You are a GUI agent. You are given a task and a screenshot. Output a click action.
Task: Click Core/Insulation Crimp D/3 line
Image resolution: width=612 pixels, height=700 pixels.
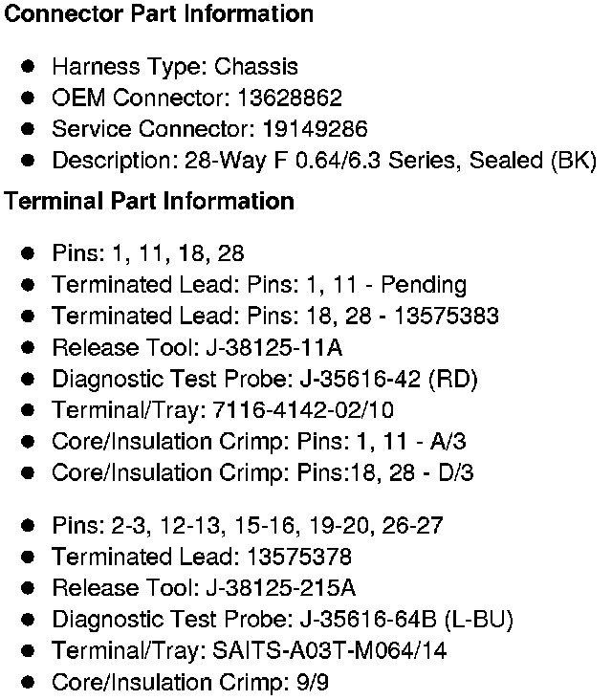[262, 473]
